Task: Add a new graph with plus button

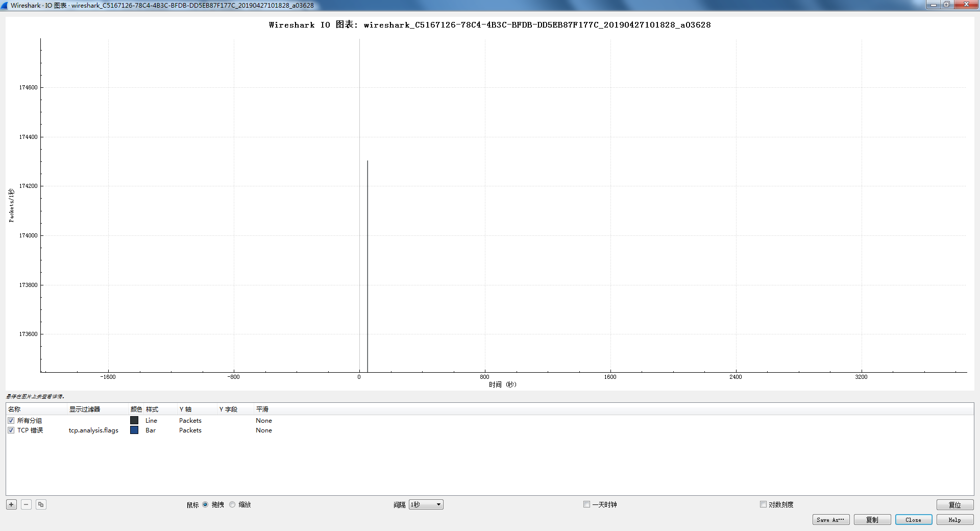Action: click(11, 504)
